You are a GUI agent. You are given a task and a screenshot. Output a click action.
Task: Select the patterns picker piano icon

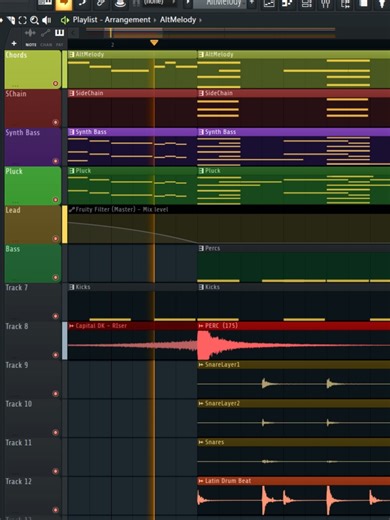coord(59,32)
